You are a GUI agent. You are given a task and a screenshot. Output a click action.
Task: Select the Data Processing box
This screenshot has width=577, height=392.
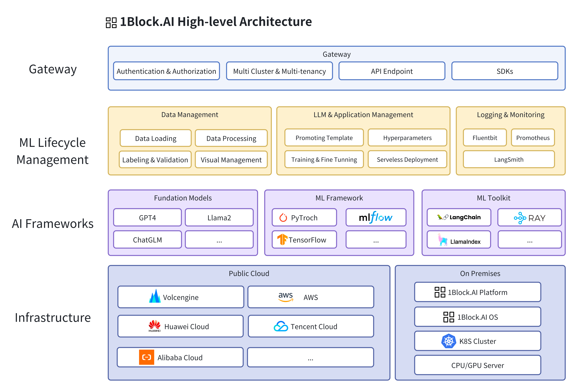(x=231, y=138)
